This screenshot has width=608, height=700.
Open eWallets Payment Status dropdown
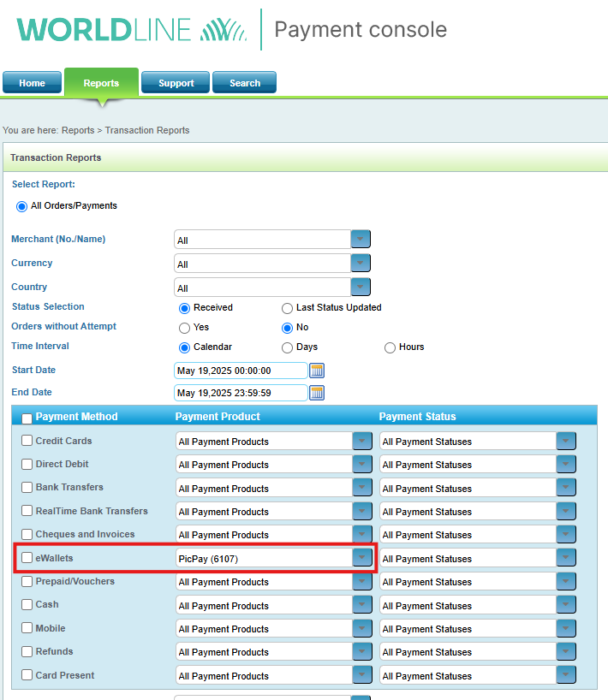(x=566, y=558)
